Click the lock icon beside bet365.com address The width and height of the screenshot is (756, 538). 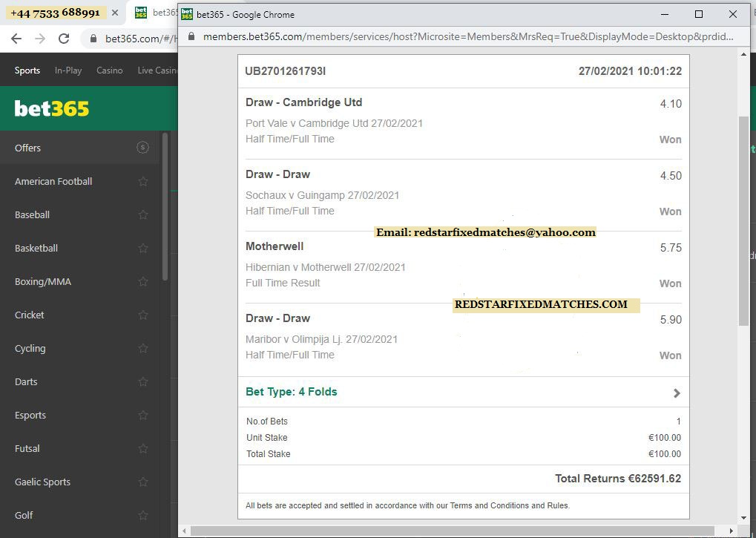click(x=93, y=39)
